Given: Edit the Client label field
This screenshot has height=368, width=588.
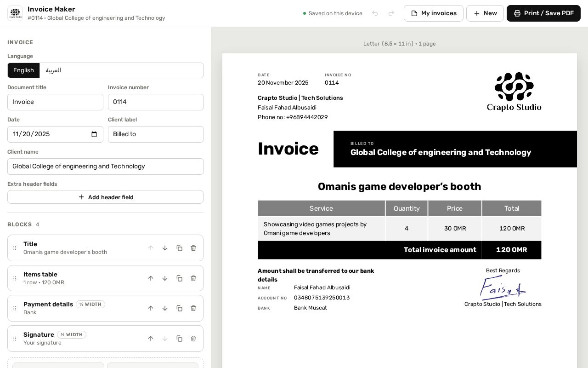Looking at the screenshot, I should 156,134.
